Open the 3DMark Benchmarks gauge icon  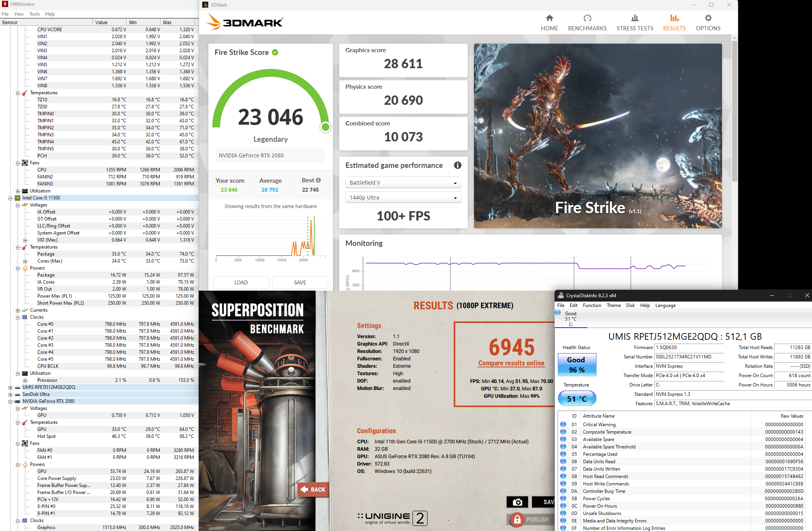click(x=587, y=18)
